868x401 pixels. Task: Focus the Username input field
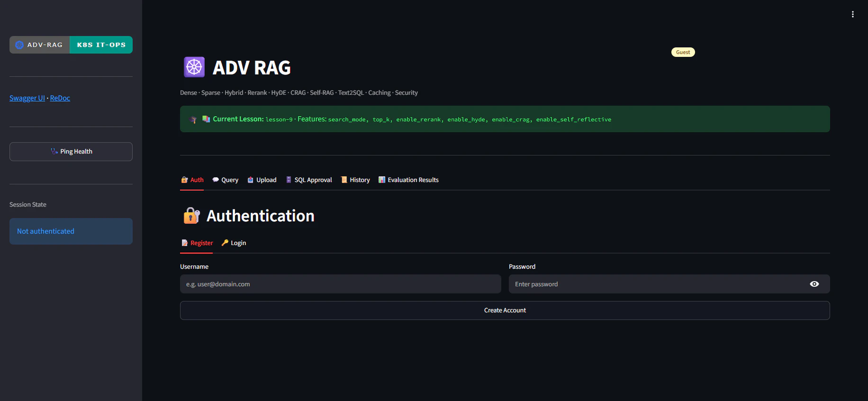pyautogui.click(x=341, y=284)
